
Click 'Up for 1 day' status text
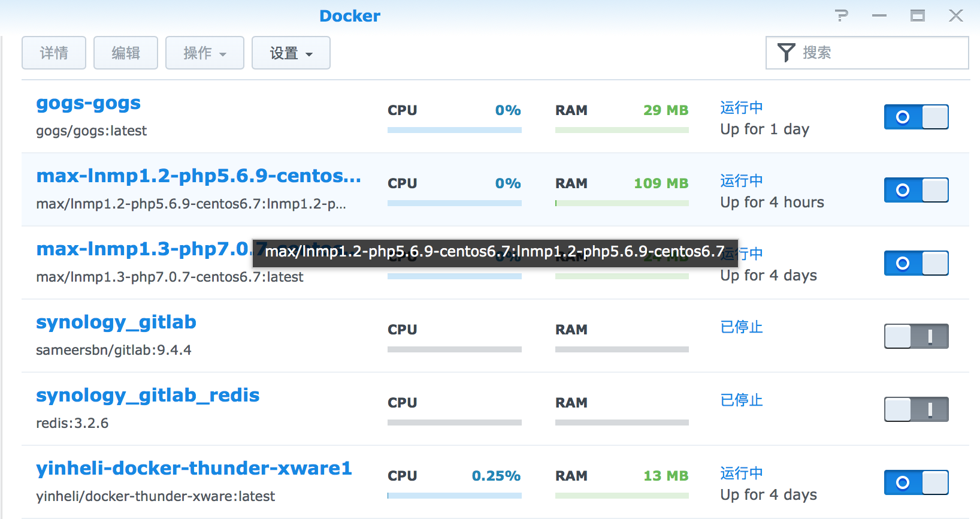click(x=765, y=129)
